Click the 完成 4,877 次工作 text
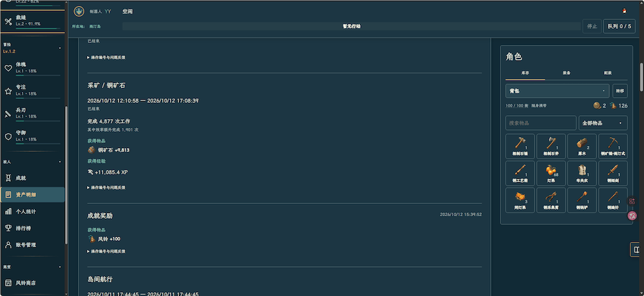Image resolution: width=644 pixels, height=296 pixels. pyautogui.click(x=108, y=122)
